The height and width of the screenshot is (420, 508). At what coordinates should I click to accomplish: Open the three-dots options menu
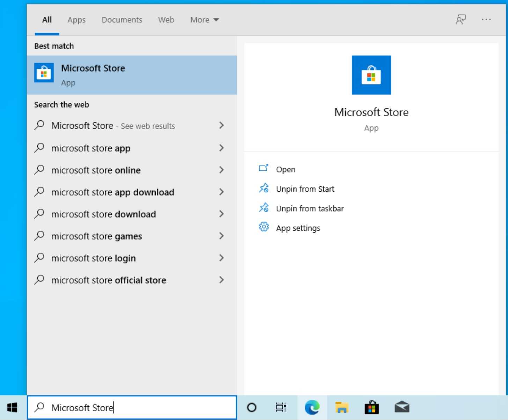point(486,20)
